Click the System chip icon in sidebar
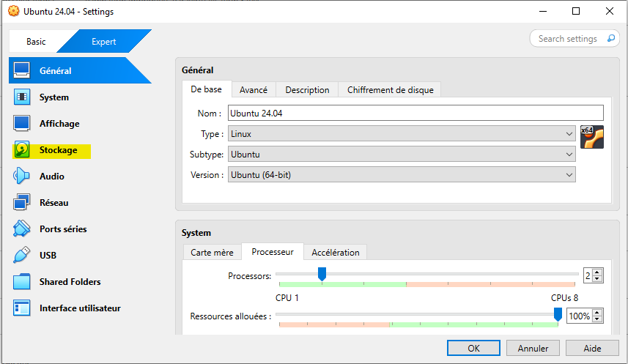 [x=22, y=97]
